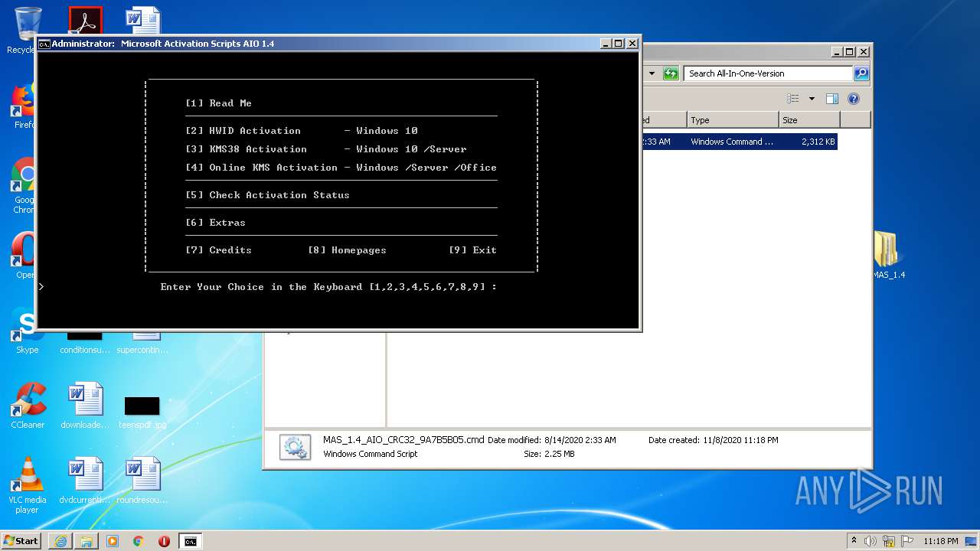Open the Skype desktop shortcut
The width and height of the screenshot is (980, 551).
pyautogui.click(x=27, y=331)
